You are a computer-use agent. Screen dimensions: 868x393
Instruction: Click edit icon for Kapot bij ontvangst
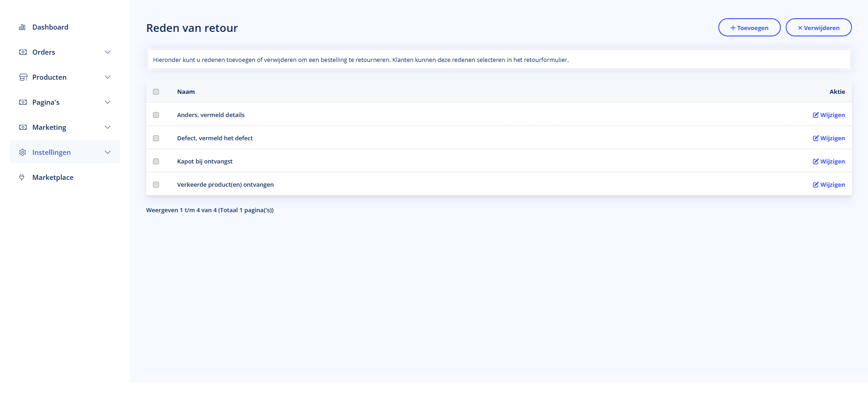pyautogui.click(x=816, y=162)
